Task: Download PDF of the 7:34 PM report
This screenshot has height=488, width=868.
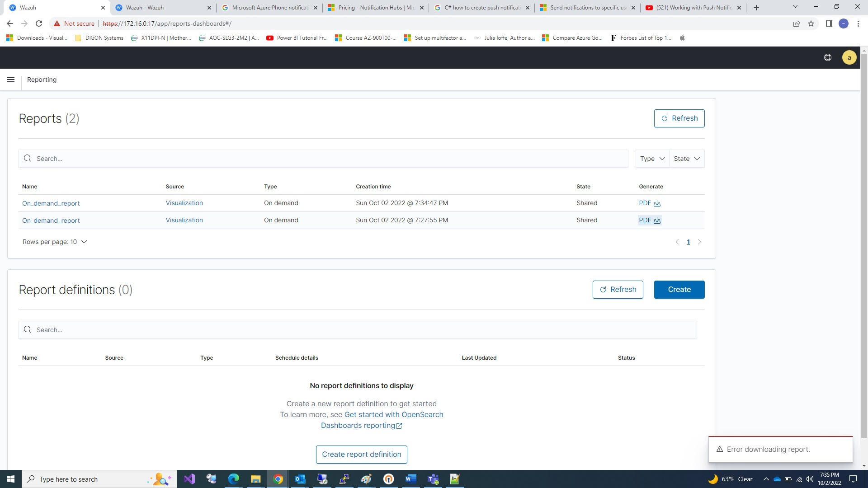Action: tap(650, 203)
